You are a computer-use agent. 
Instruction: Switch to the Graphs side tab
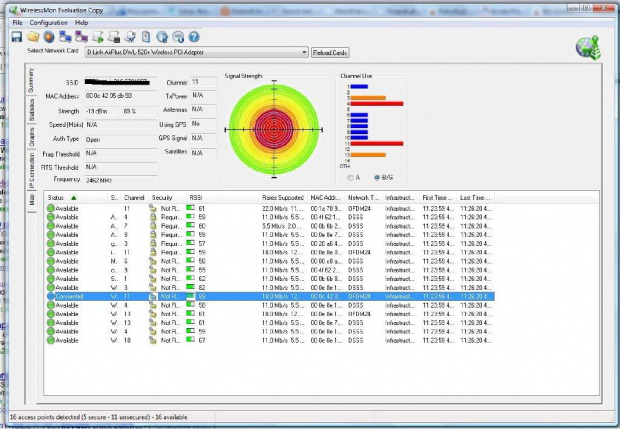click(x=31, y=138)
